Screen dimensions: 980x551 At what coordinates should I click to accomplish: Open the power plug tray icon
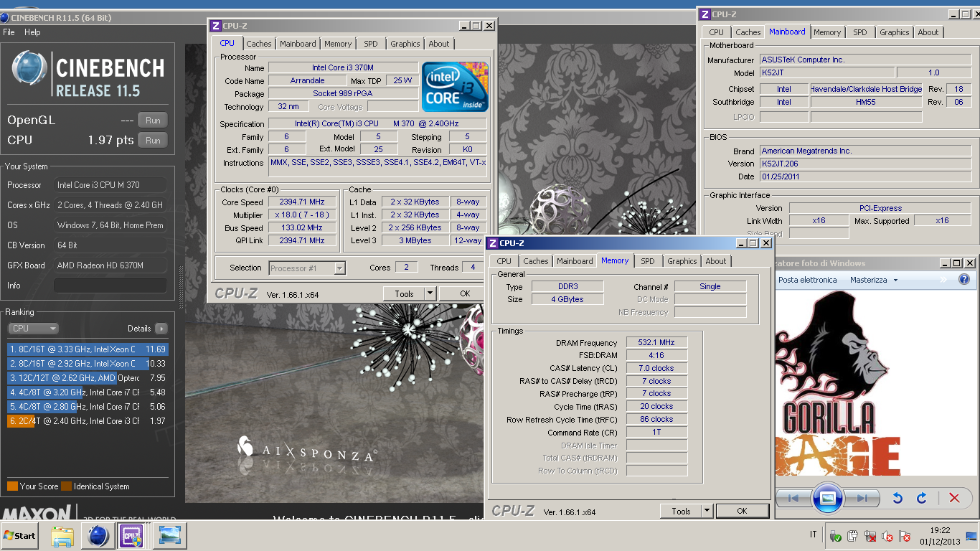pyautogui.click(x=852, y=536)
